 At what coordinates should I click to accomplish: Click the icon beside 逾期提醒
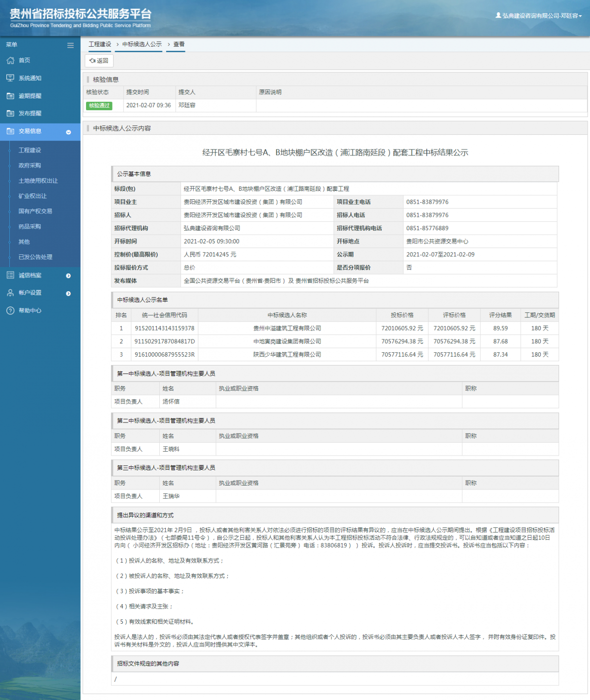tap(10, 96)
